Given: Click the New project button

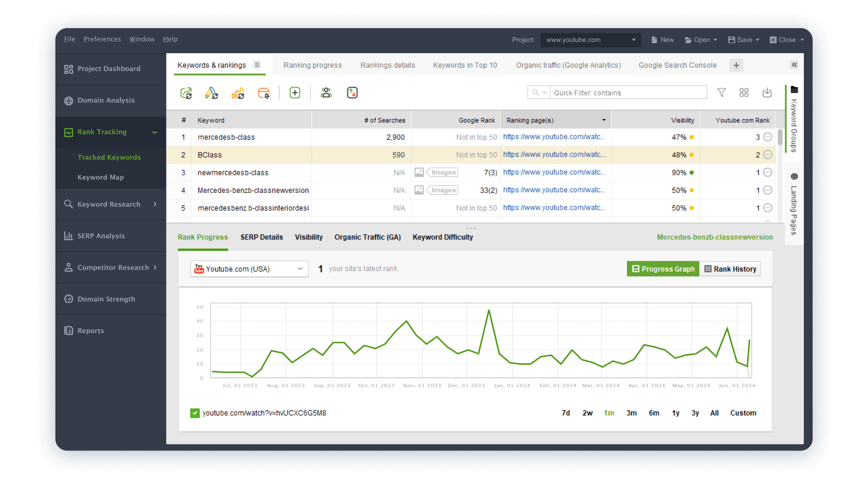Looking at the screenshot, I should (x=662, y=40).
